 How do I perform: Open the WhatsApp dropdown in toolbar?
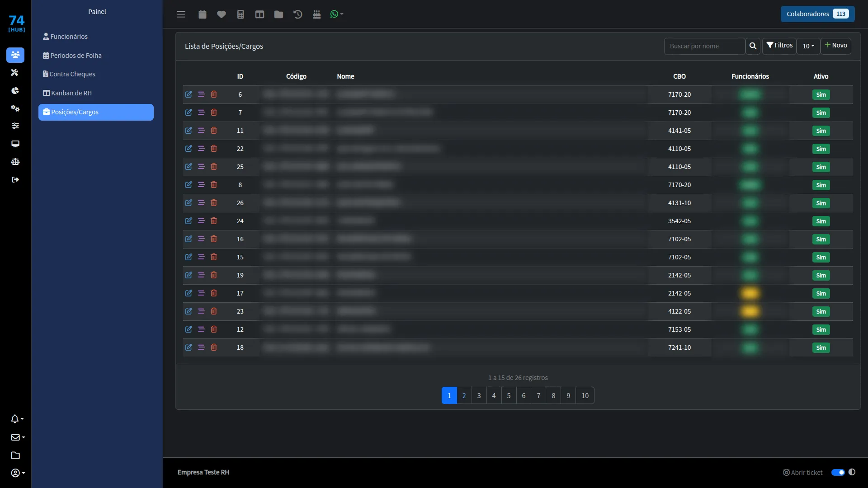pos(337,14)
